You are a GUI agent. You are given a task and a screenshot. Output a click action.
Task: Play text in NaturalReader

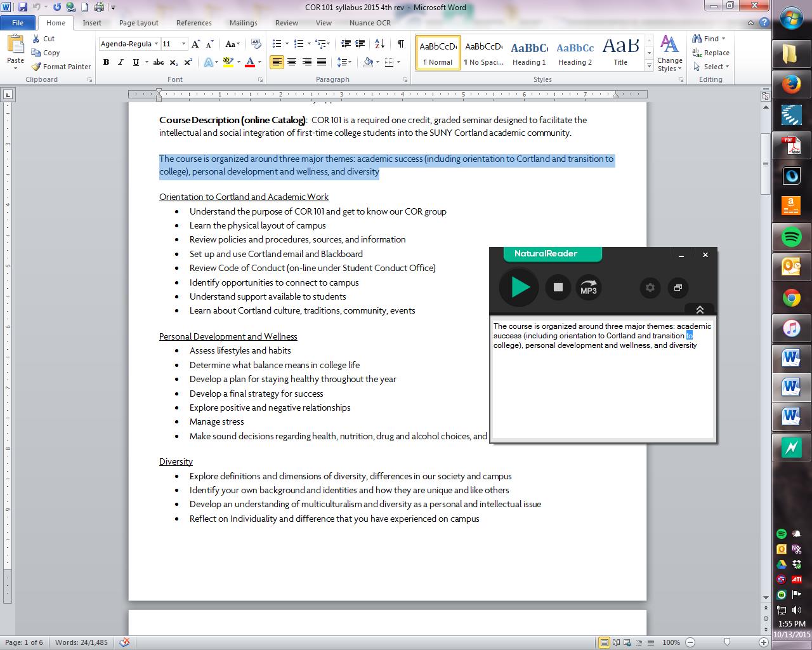pos(519,288)
